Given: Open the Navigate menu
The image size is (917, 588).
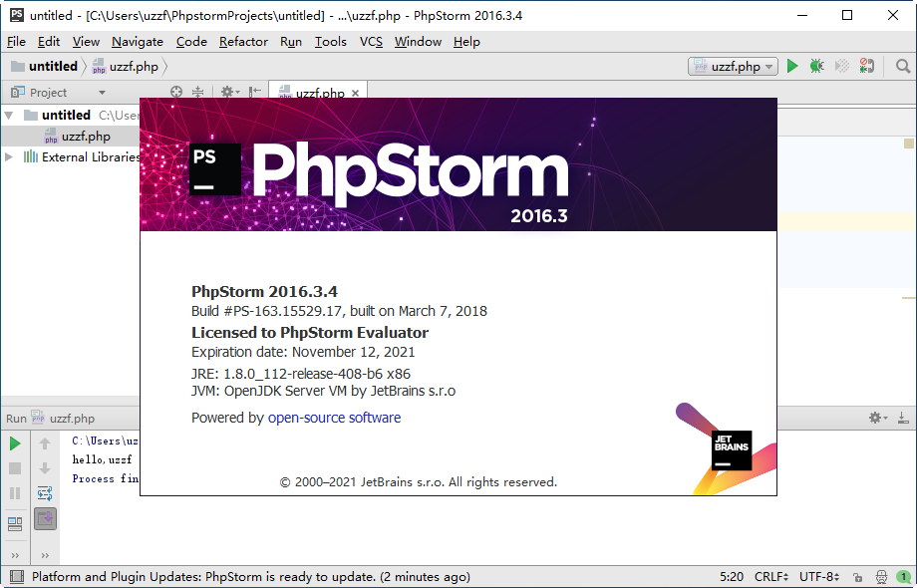Looking at the screenshot, I should [138, 42].
